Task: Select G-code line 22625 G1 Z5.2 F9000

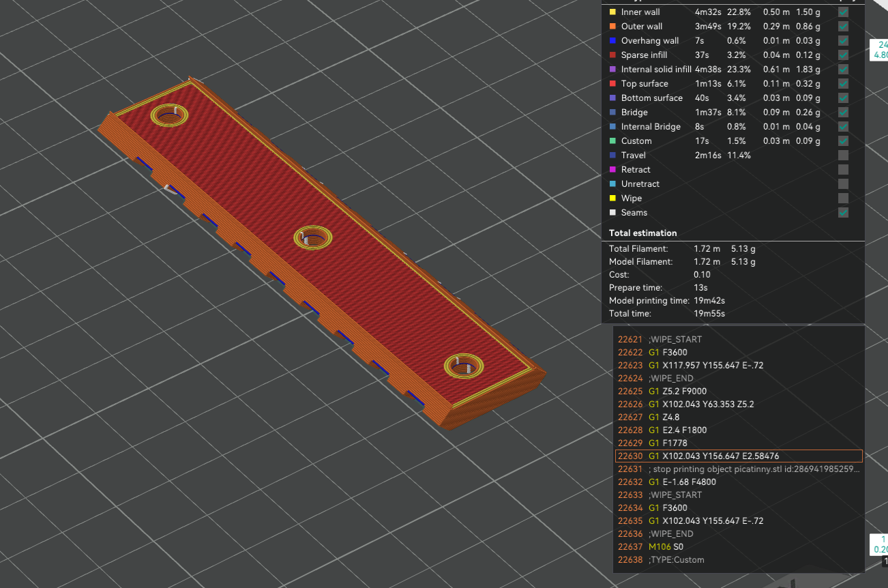Action: coord(739,392)
